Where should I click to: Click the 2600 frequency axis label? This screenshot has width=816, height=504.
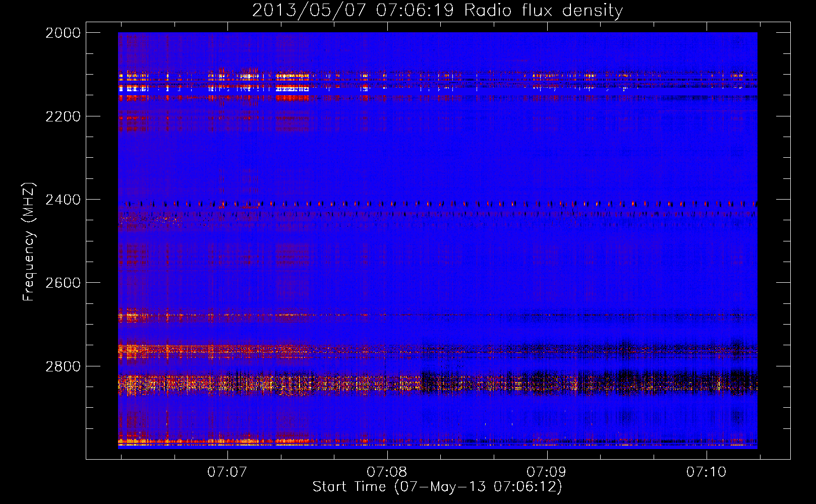click(x=63, y=283)
